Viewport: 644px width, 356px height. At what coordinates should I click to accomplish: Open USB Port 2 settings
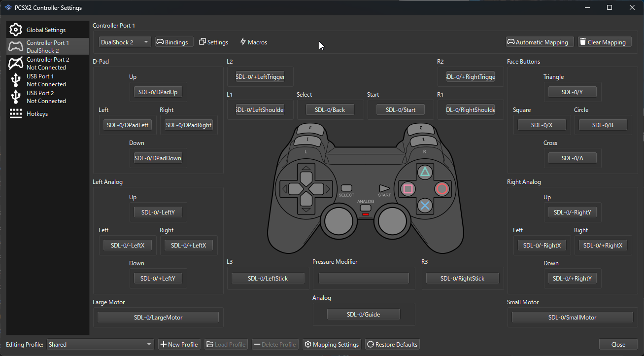46,97
